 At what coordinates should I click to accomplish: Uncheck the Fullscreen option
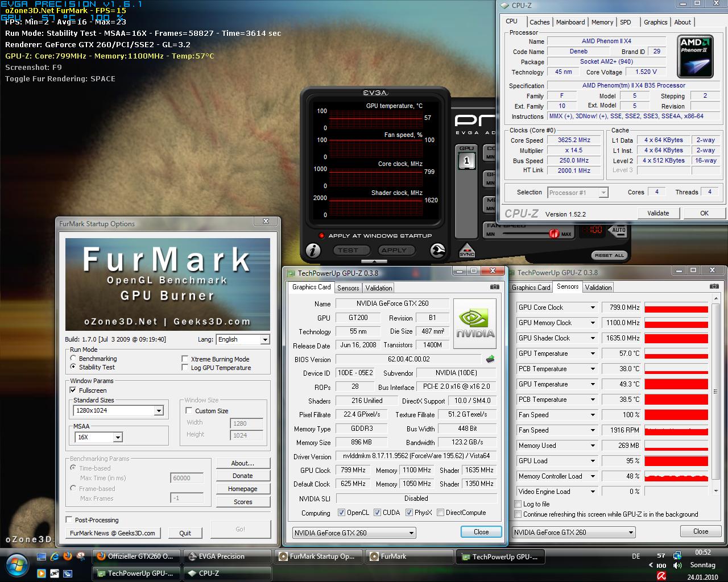click(x=73, y=390)
